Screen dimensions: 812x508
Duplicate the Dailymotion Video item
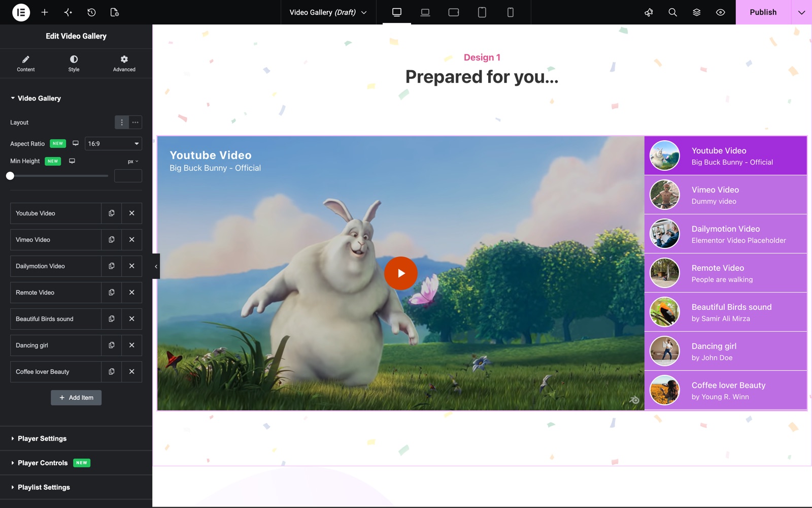coord(112,266)
